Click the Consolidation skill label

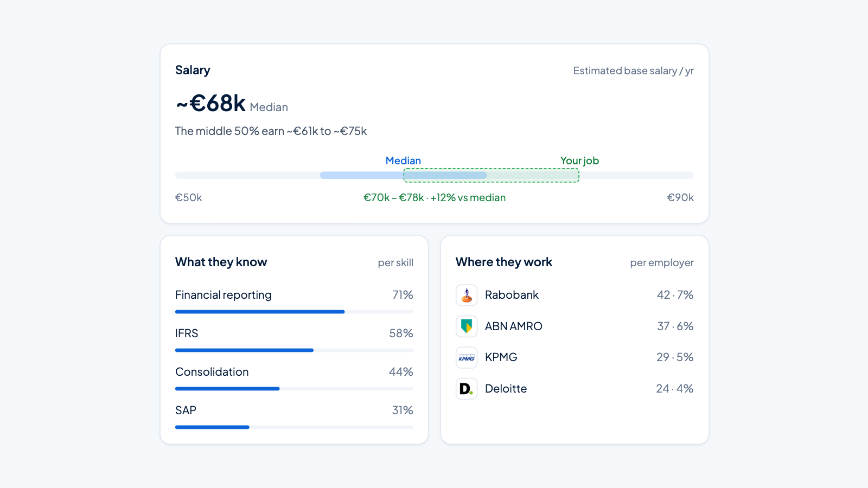212,372
